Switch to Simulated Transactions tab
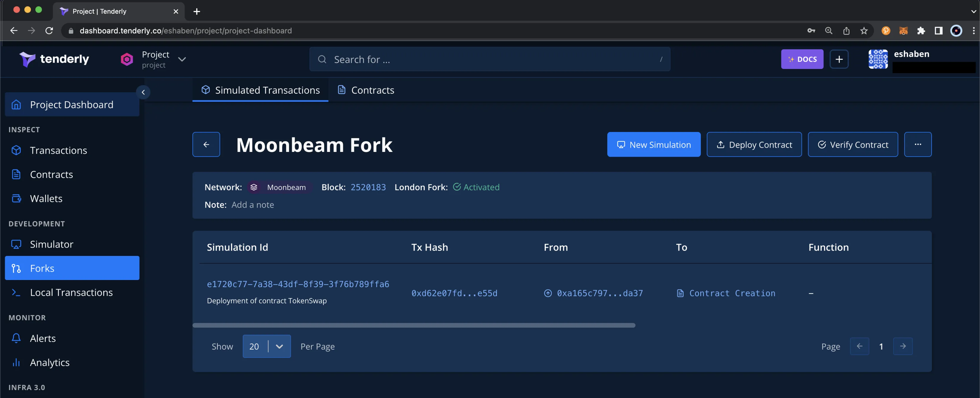980x398 pixels. click(260, 90)
